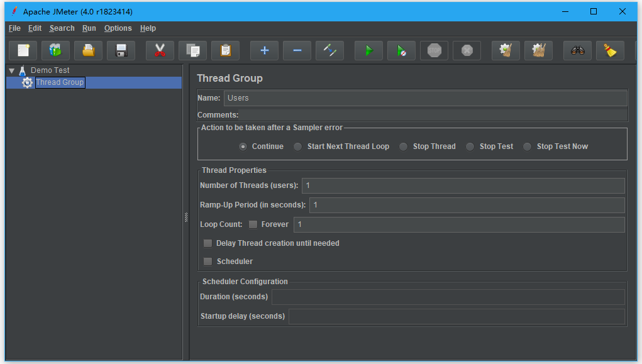The image size is (642, 364).
Task: Expand all nodes with the plus icon
Action: pos(264,51)
